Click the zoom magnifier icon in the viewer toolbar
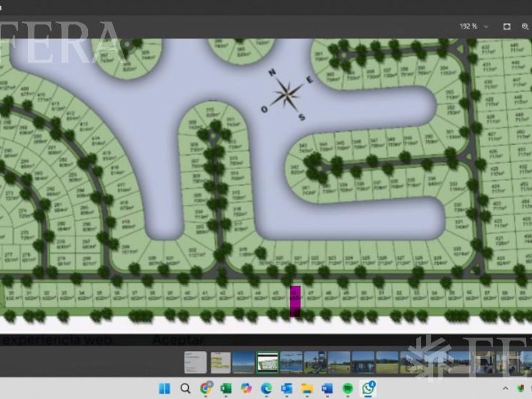The height and width of the screenshot is (399, 532). tap(525, 27)
